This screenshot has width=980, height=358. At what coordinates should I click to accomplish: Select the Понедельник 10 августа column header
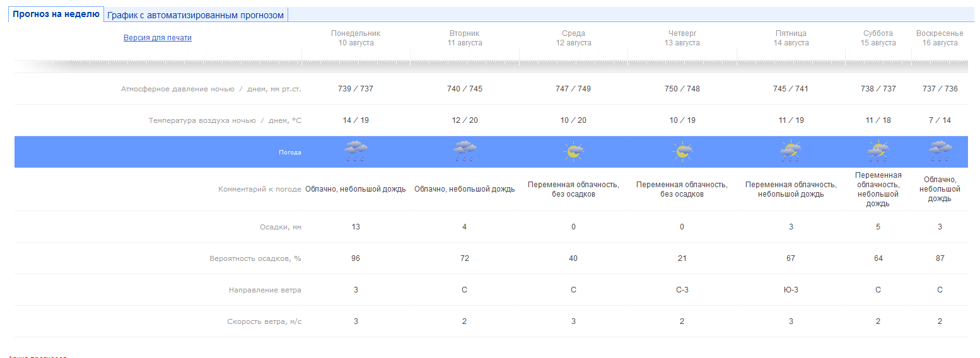[x=356, y=38]
